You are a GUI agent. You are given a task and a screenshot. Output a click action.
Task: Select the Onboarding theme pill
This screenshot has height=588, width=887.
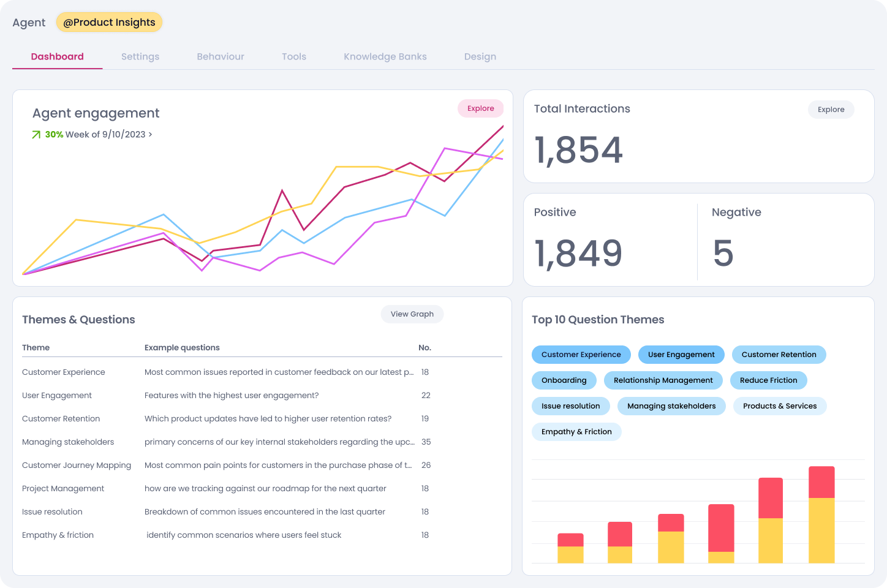click(x=564, y=380)
